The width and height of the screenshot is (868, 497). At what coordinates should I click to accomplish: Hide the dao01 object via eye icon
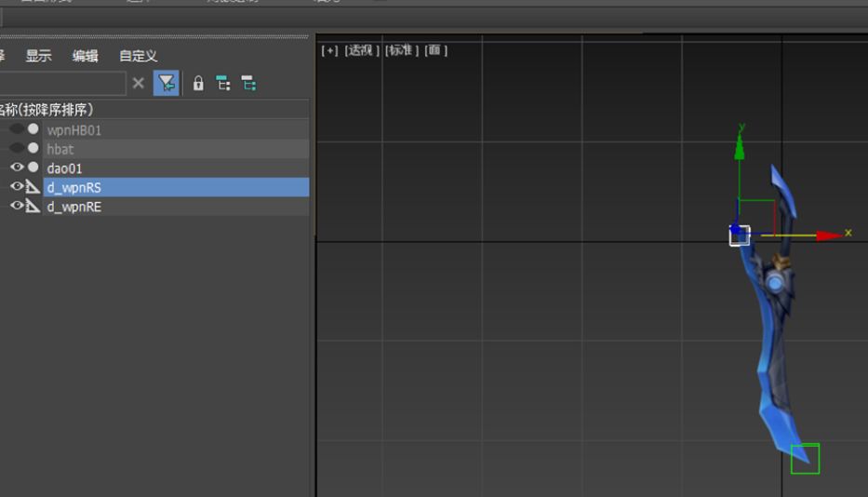[x=17, y=167]
